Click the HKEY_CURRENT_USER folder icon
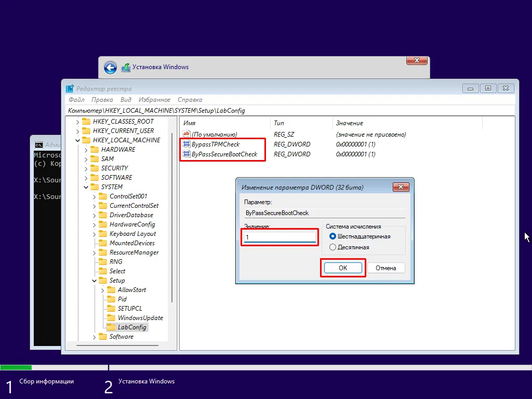The image size is (532, 399). [x=87, y=130]
